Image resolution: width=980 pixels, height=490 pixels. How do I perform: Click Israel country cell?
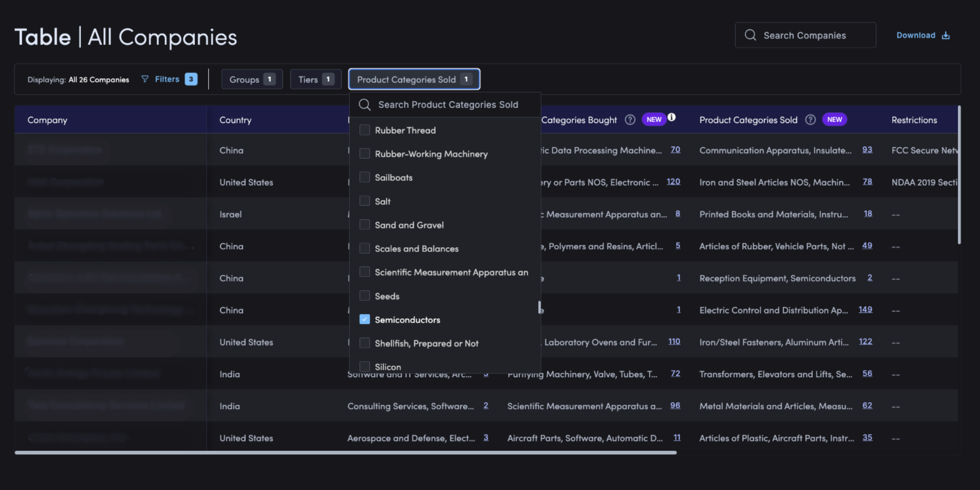pyautogui.click(x=230, y=214)
